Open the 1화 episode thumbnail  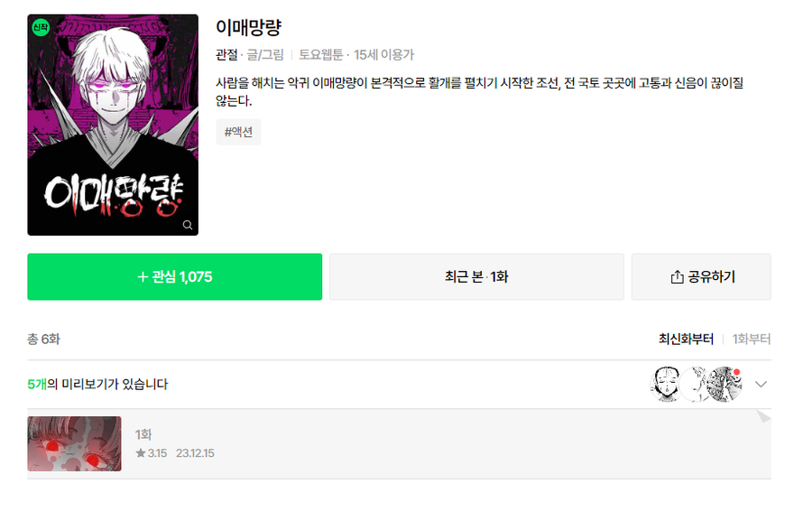click(74, 443)
